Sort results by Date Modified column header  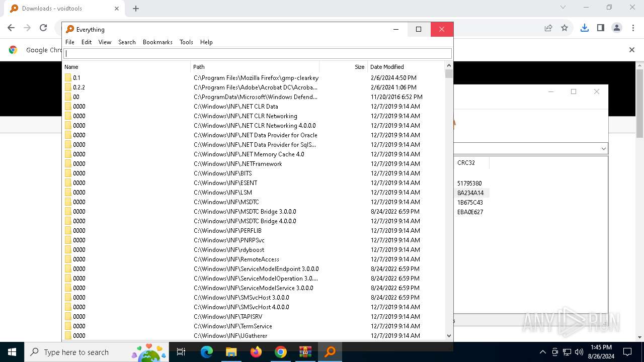pyautogui.click(x=406, y=67)
